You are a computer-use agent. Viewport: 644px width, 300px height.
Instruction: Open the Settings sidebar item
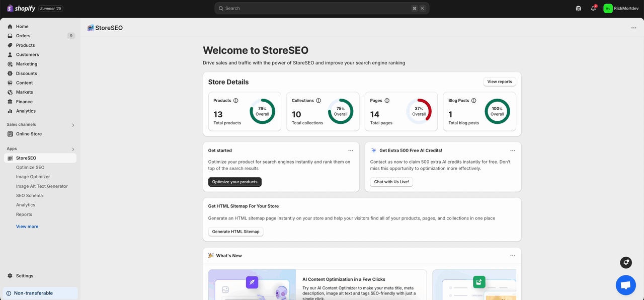coord(40,276)
